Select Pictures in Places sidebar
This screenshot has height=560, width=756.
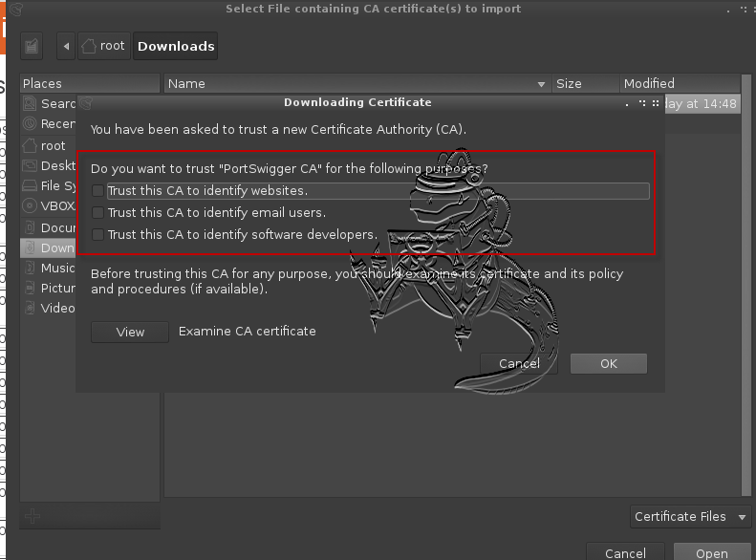[x=49, y=289]
